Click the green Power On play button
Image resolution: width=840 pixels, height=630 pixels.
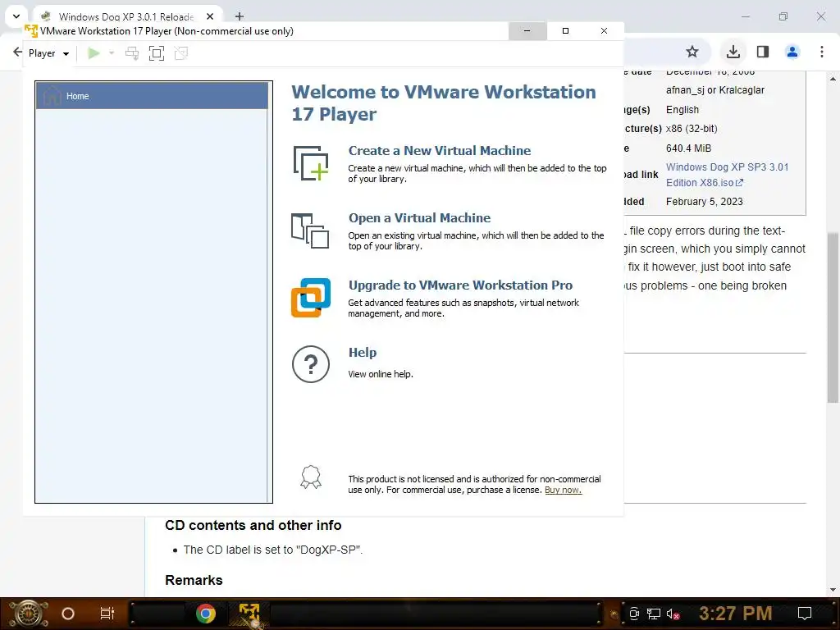pos(94,53)
